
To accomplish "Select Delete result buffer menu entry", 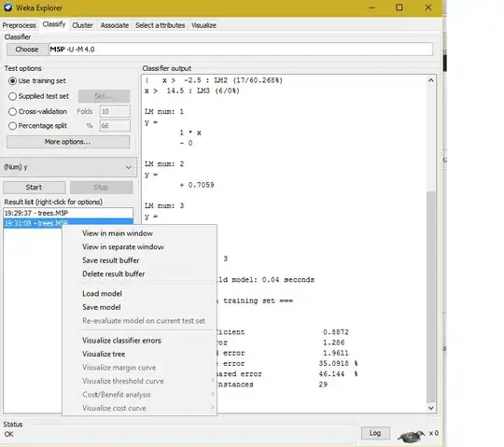I will pos(114,273).
